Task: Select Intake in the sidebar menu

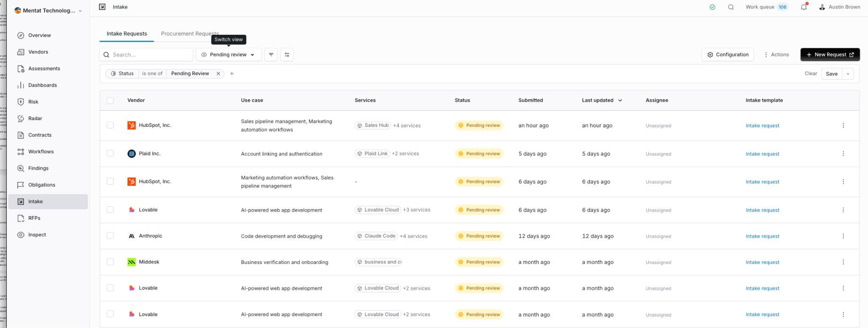Action: click(x=48, y=202)
